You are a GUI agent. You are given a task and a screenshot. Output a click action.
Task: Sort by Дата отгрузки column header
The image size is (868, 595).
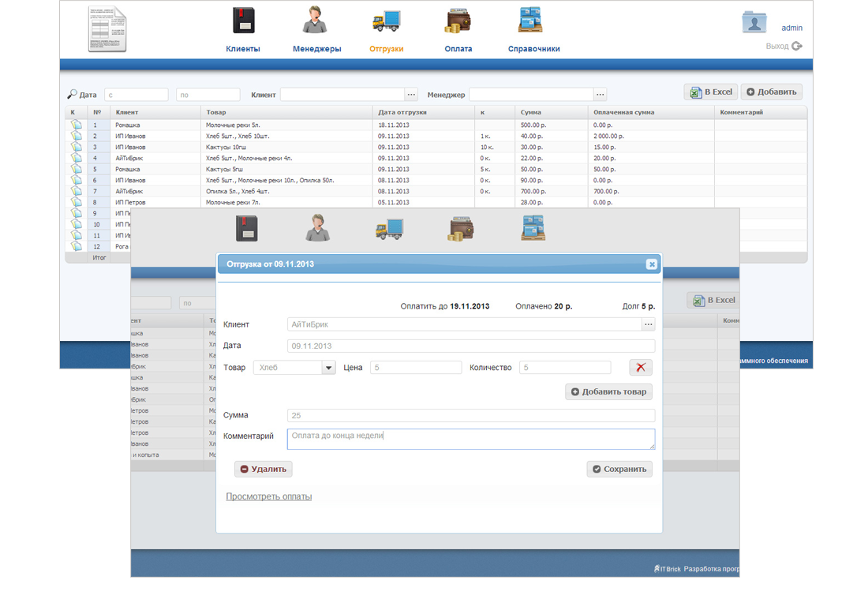point(402,112)
